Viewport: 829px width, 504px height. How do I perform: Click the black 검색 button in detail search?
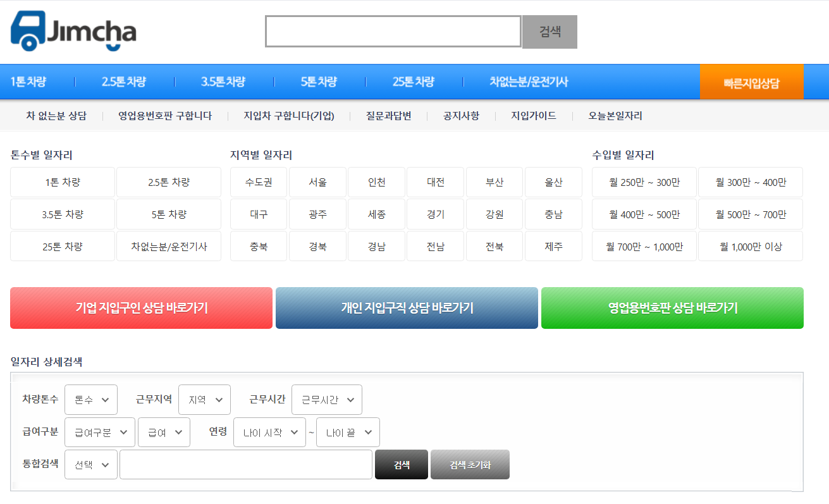402,465
